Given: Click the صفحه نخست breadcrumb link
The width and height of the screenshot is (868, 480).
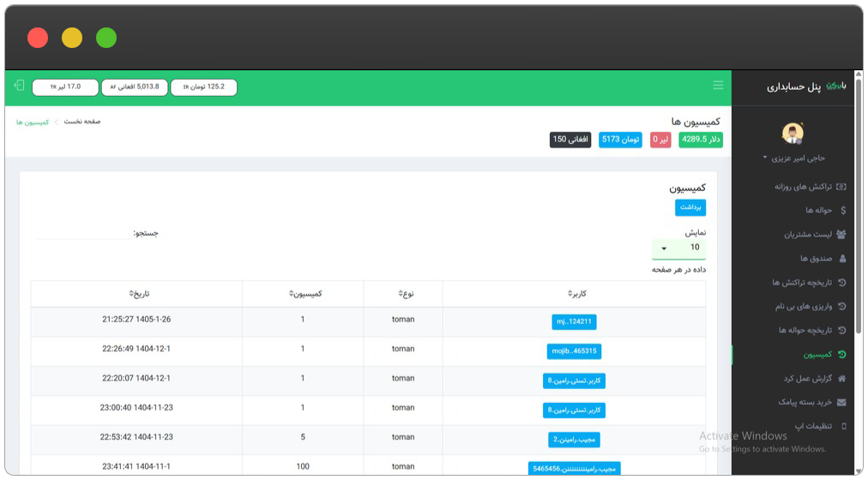Looking at the screenshot, I should coord(82,122).
